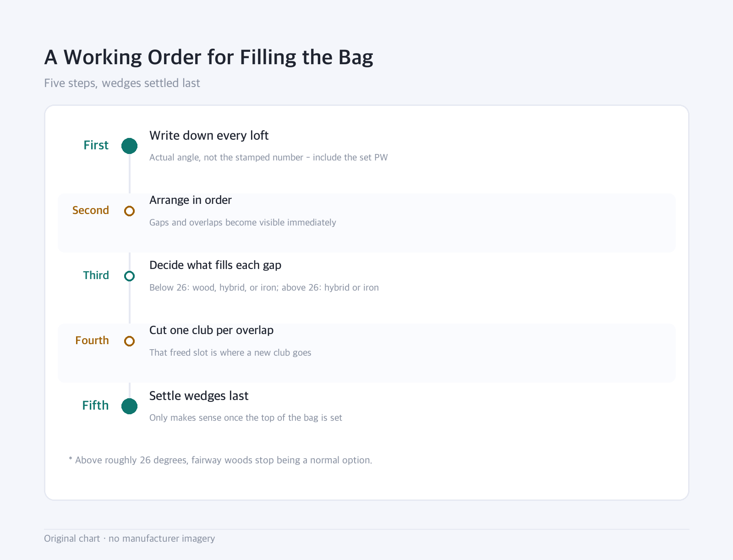This screenshot has width=733, height=560.
Task: Click the note 'Actual angle, not the stamped number'
Action: [x=226, y=158]
